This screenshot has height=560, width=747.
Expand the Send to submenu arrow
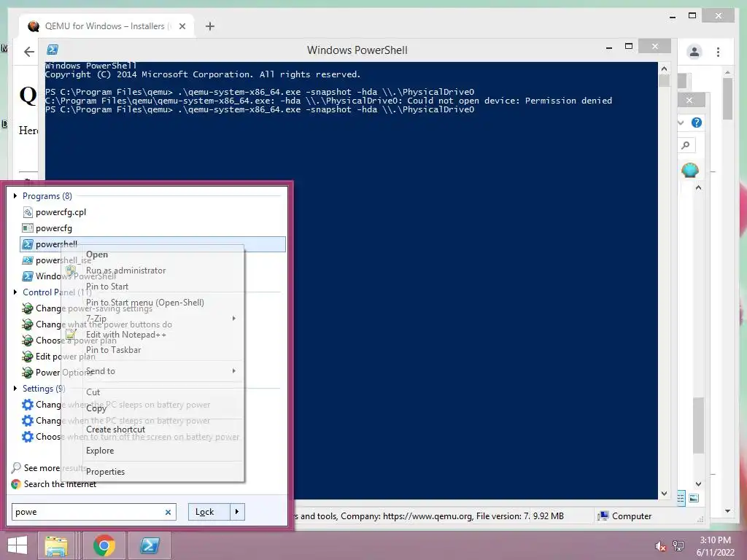coord(234,371)
